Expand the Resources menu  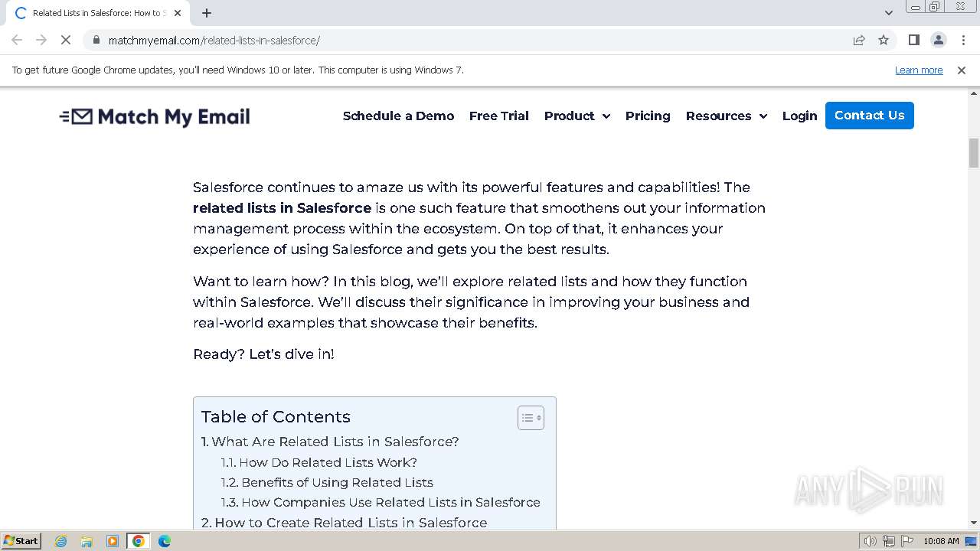[726, 116]
